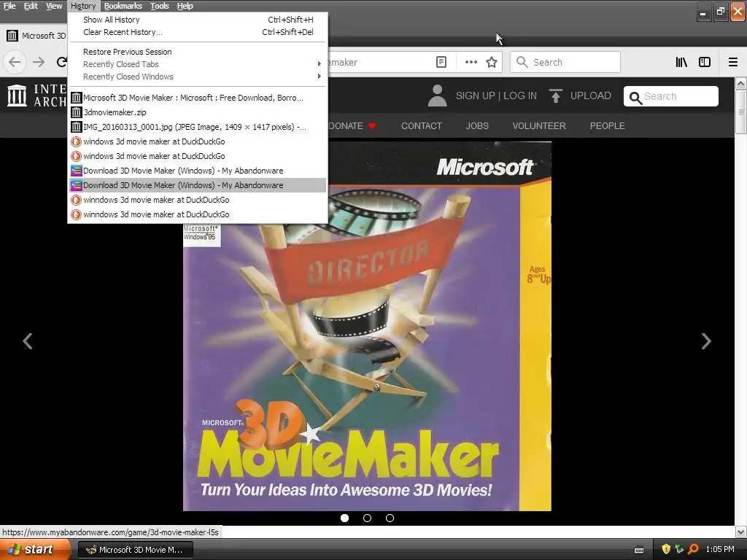Click the JOBS nav link
This screenshot has height=560, width=747.
477,125
